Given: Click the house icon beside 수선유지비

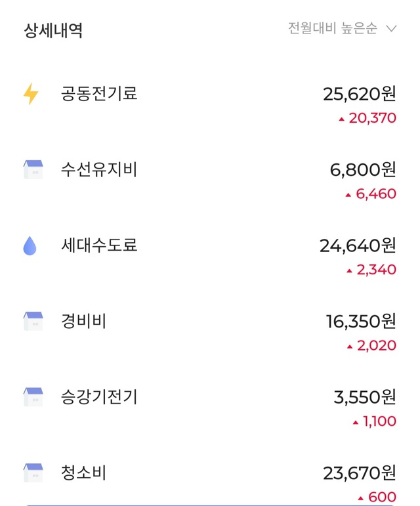Looking at the screenshot, I should 33,170.
